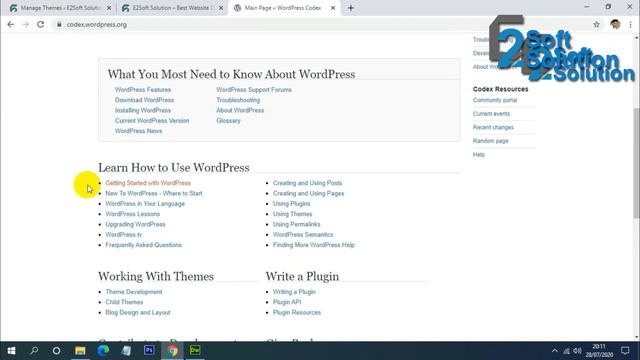Open Cortana circle on taskbar

(x=56, y=351)
